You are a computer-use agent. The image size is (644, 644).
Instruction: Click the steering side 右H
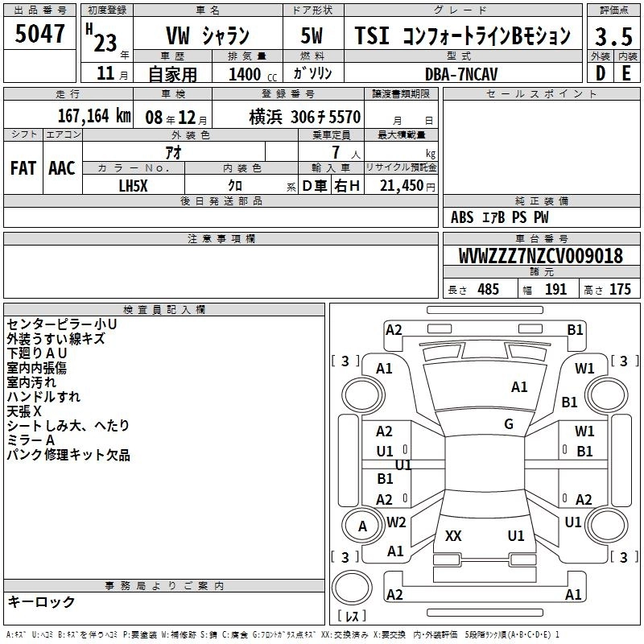coord(347,186)
